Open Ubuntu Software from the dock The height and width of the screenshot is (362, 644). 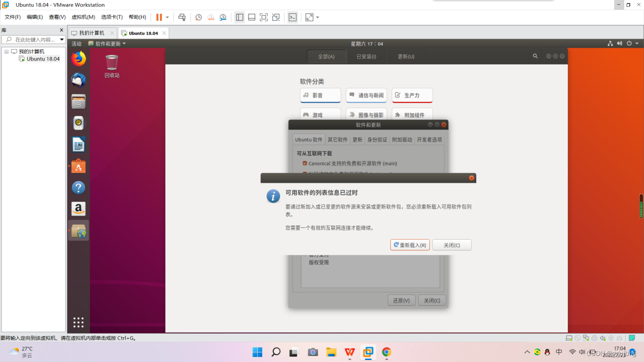[x=78, y=166]
